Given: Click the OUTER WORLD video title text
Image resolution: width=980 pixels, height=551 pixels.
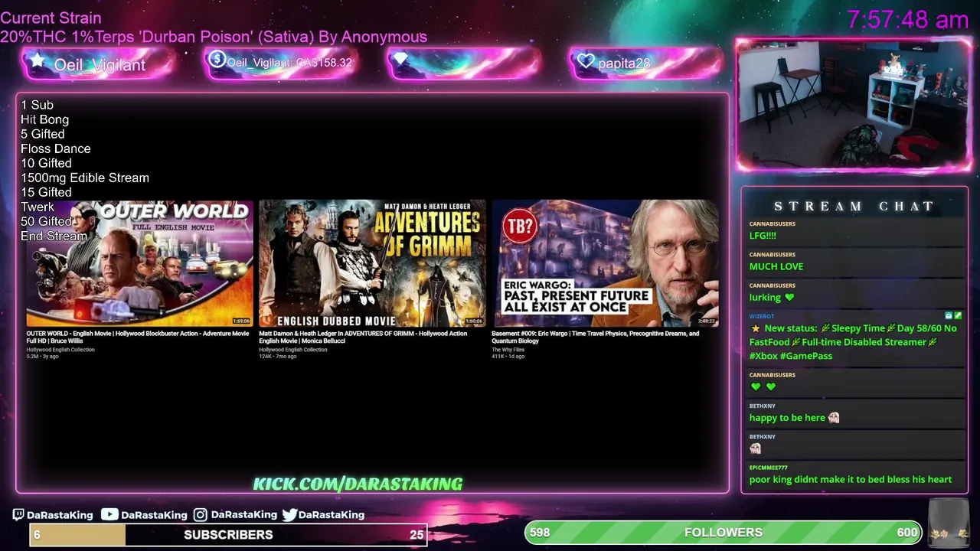Looking at the screenshot, I should click(x=138, y=337).
